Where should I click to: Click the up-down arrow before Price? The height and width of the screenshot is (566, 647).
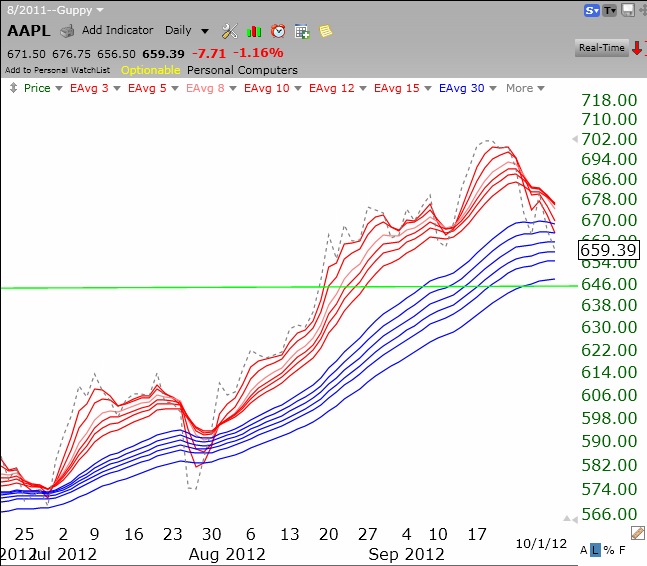point(13,88)
